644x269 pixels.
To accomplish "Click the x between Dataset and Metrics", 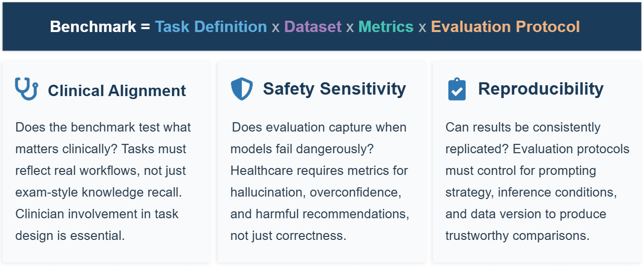I will [350, 27].
